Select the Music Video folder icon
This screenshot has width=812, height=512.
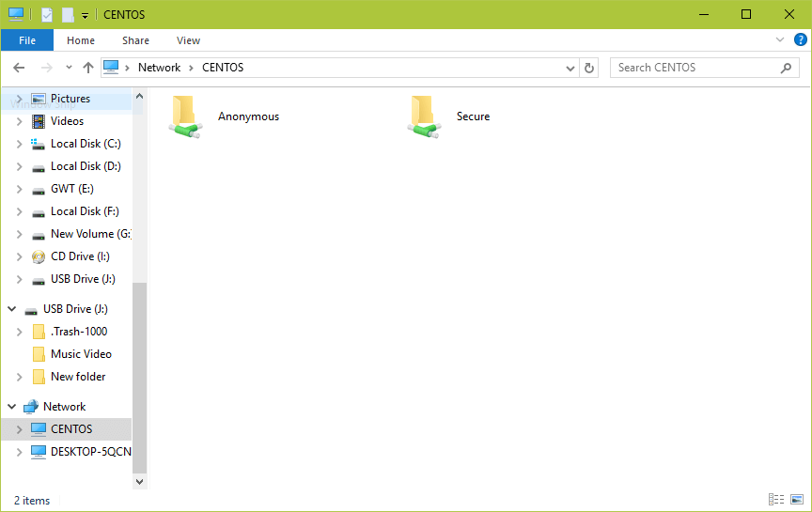[x=39, y=354]
